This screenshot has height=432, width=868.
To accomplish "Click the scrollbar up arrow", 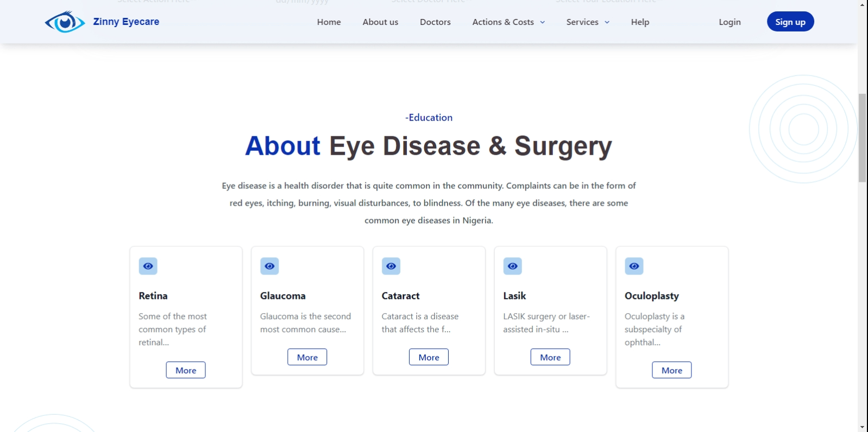I will click(x=863, y=4).
